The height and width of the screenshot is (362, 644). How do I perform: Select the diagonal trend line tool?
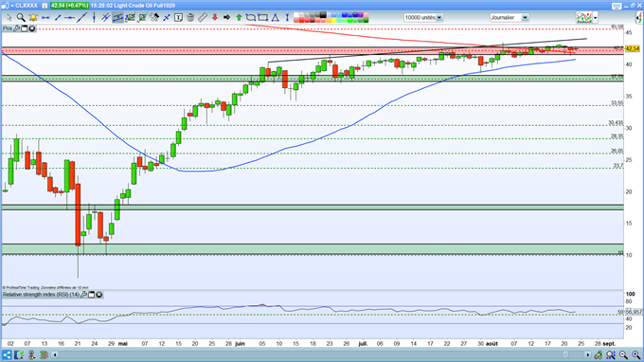pyautogui.click(x=81, y=18)
